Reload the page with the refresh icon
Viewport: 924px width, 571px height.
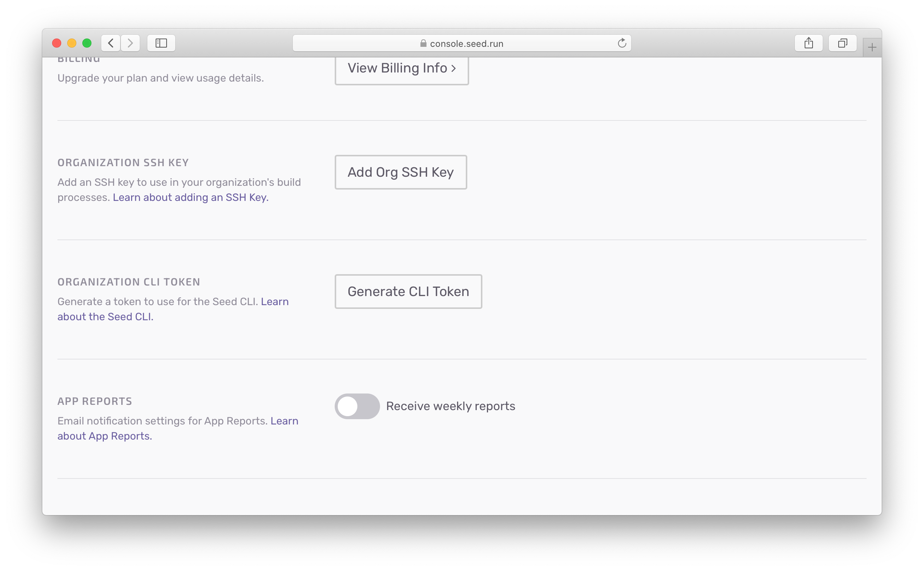point(622,43)
